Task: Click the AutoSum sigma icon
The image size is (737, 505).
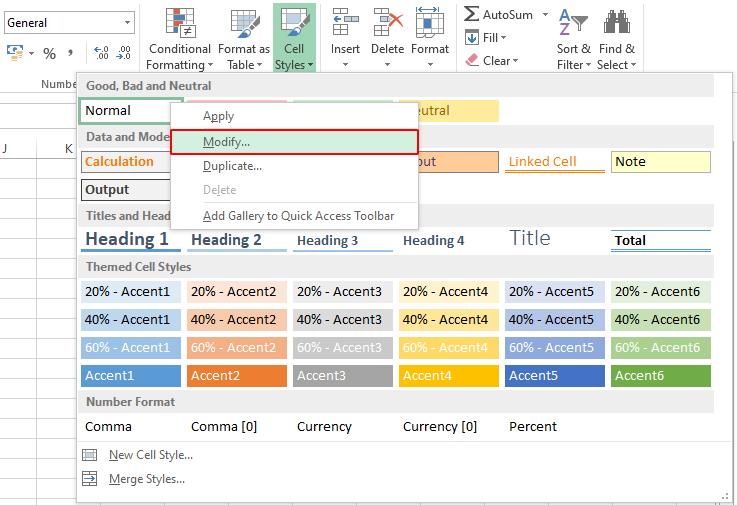Action: point(471,14)
